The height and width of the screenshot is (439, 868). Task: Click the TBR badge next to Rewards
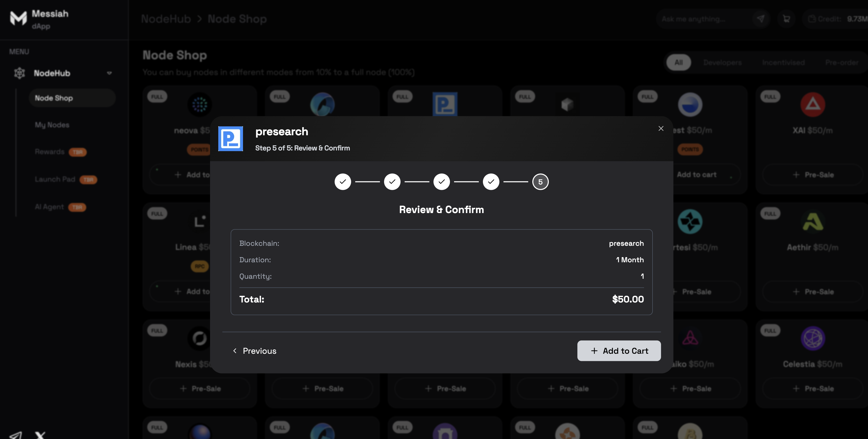[77, 152]
